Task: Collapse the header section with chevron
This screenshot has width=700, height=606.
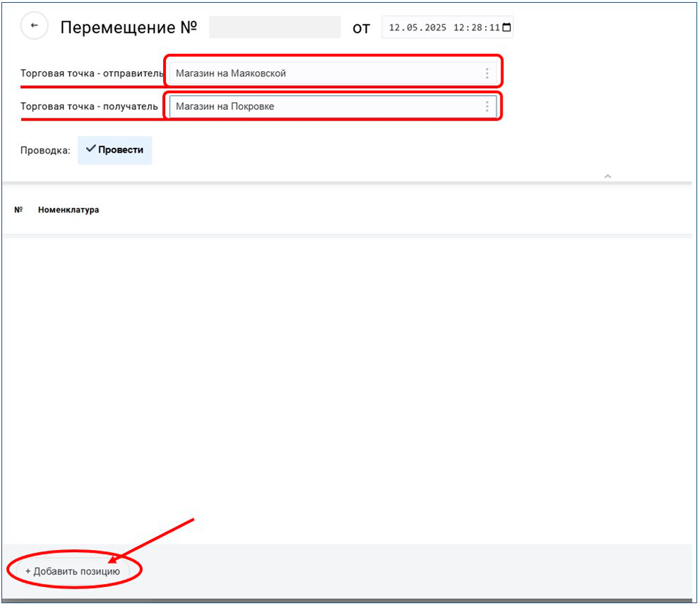Action: 608,177
